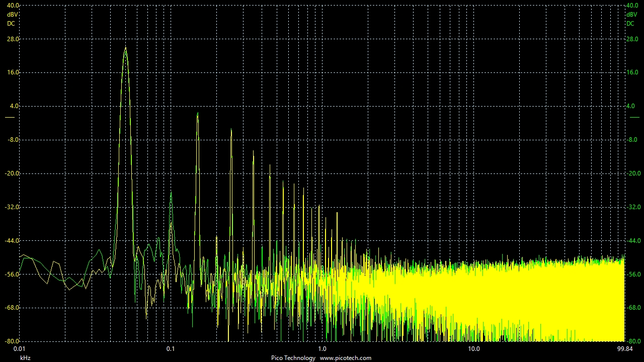This screenshot has height=362, width=644.
Task: Click the Pico Technology footer text
Action: (293, 358)
